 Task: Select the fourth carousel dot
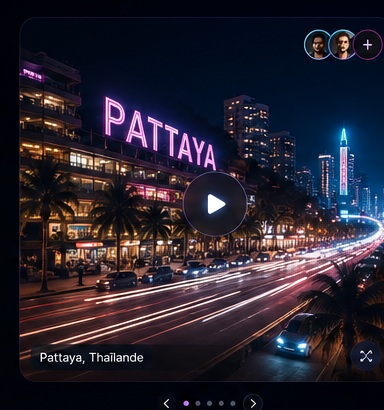(x=221, y=403)
